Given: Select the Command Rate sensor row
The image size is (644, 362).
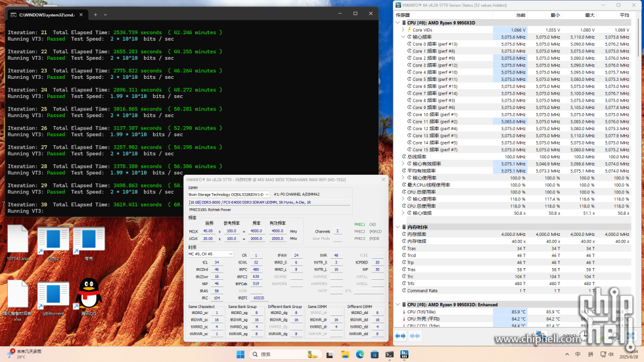Looking at the screenshot, I should click(x=513, y=290).
